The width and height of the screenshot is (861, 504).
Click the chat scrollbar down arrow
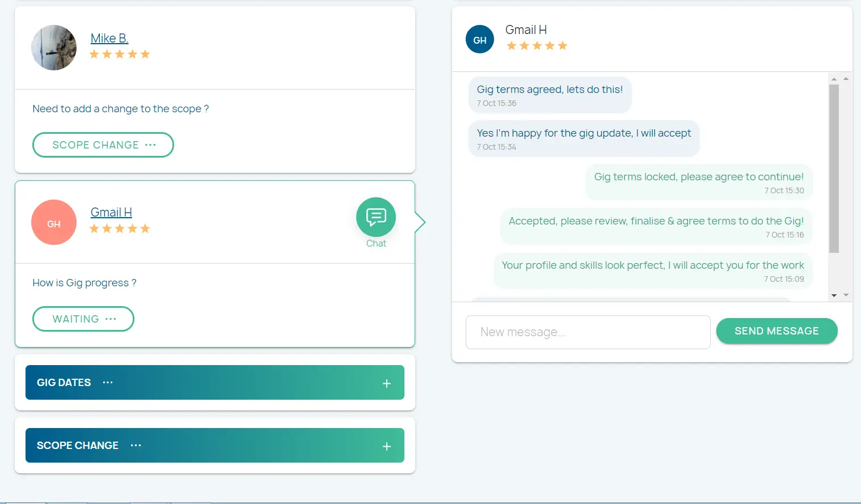coord(834,295)
